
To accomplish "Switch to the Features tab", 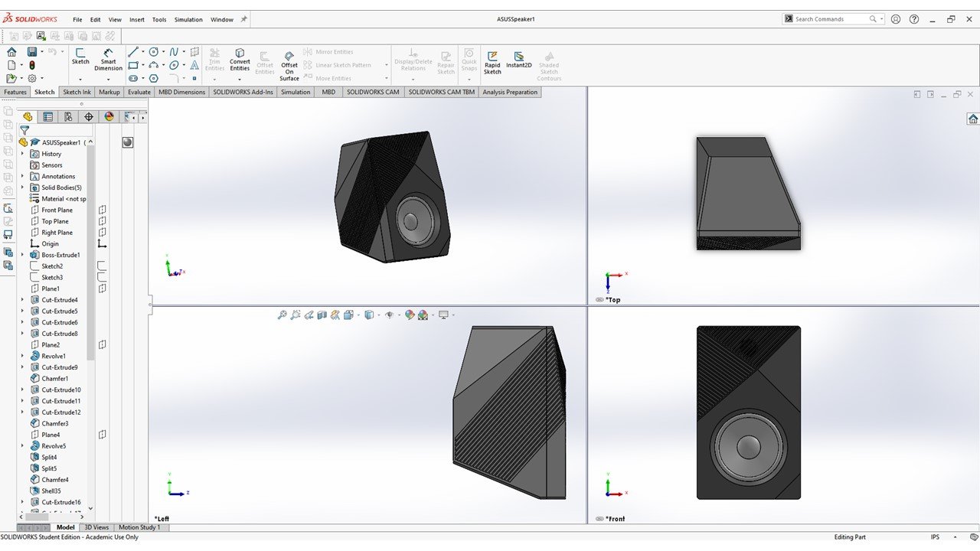I will 15,92.
